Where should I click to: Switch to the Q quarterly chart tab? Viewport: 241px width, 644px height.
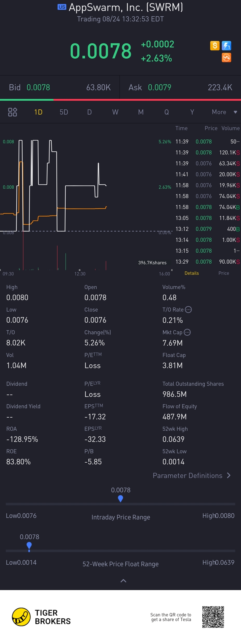[166, 112]
